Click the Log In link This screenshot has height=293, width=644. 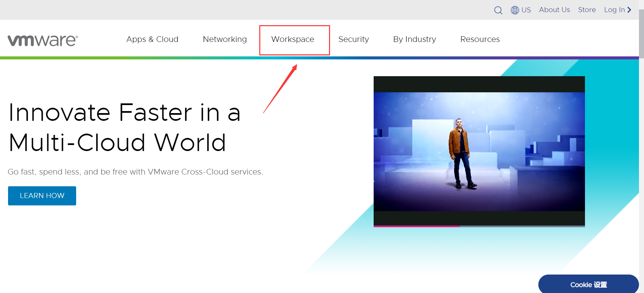(x=614, y=10)
